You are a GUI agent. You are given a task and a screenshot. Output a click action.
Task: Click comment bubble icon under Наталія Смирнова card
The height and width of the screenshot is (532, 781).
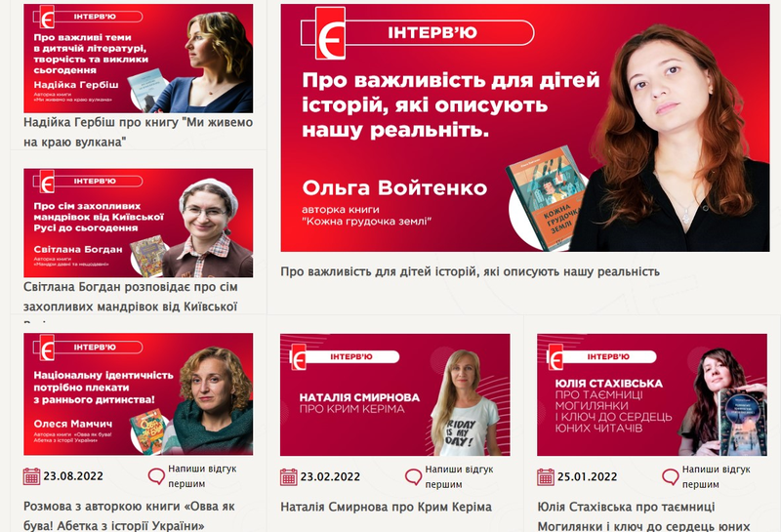click(413, 476)
